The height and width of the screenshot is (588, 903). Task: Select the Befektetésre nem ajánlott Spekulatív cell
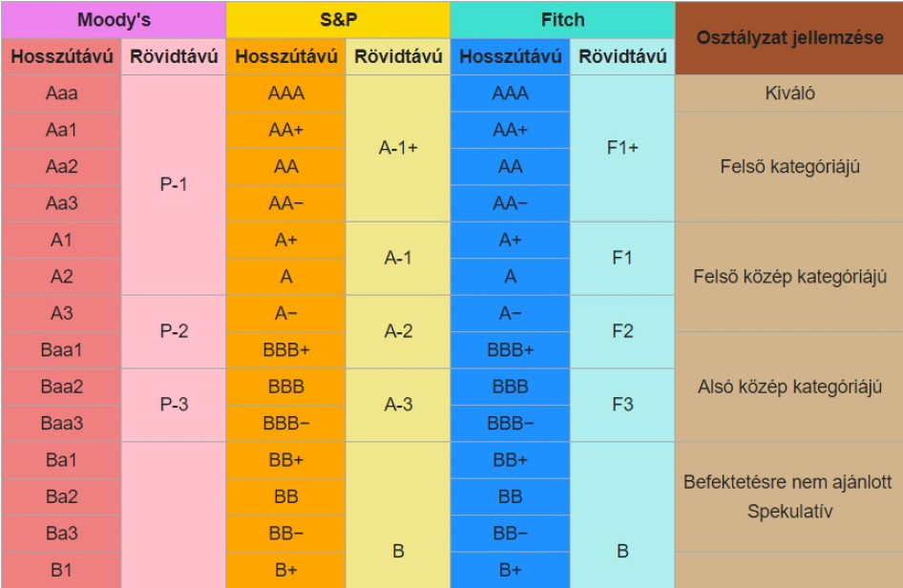point(788,496)
